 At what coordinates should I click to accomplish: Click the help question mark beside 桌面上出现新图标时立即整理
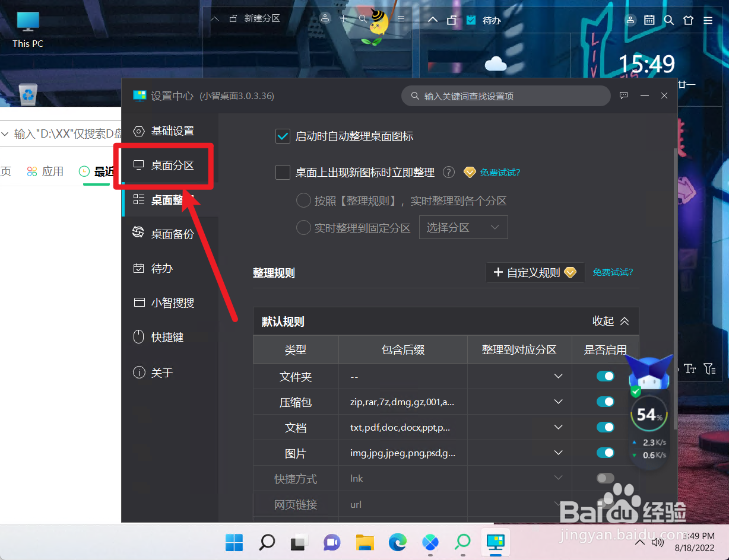449,173
